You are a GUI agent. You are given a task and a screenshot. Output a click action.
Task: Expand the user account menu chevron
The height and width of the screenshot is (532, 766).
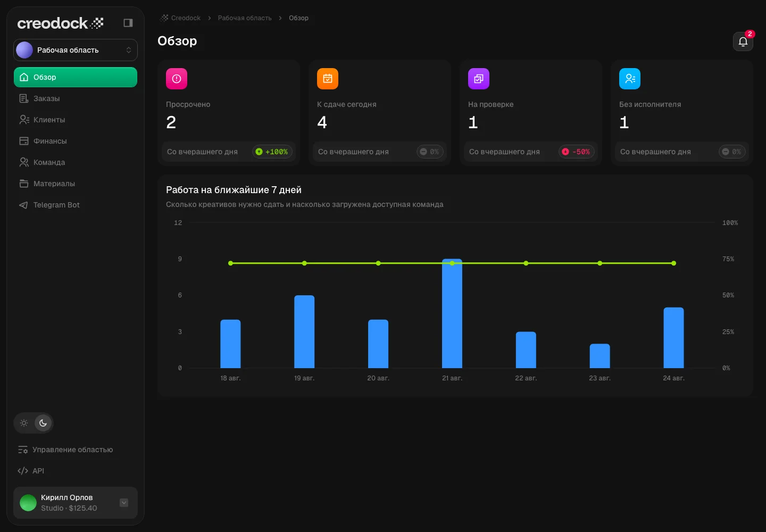pos(124,503)
